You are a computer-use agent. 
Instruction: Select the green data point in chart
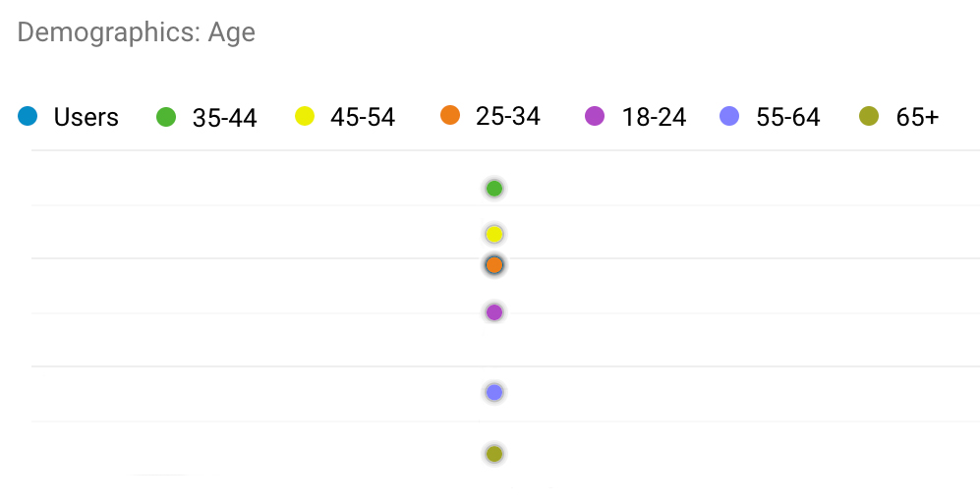(x=494, y=189)
